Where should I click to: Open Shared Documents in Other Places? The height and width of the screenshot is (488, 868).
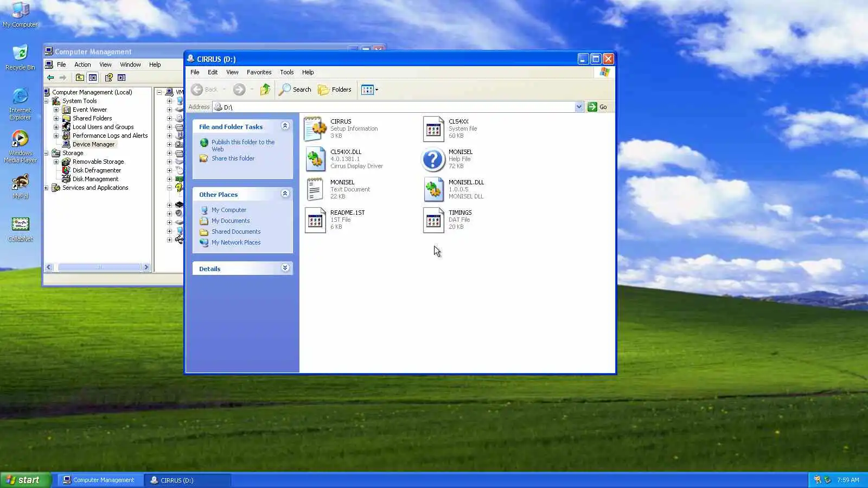236,232
